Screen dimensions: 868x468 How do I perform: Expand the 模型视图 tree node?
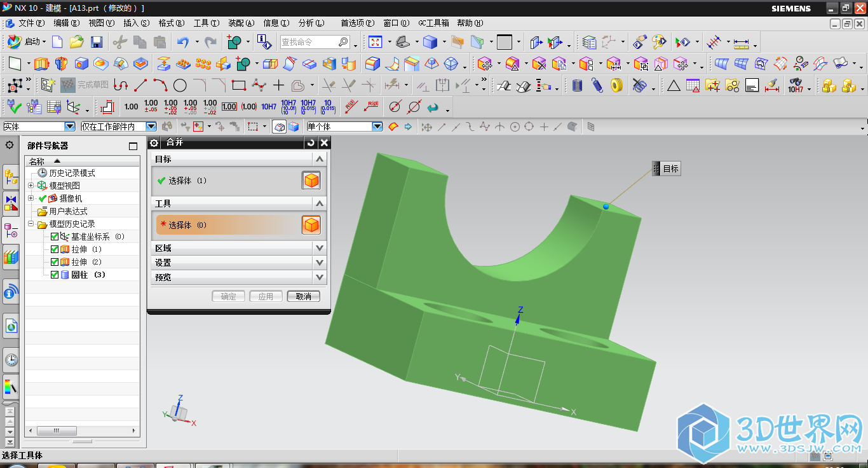[x=31, y=186]
